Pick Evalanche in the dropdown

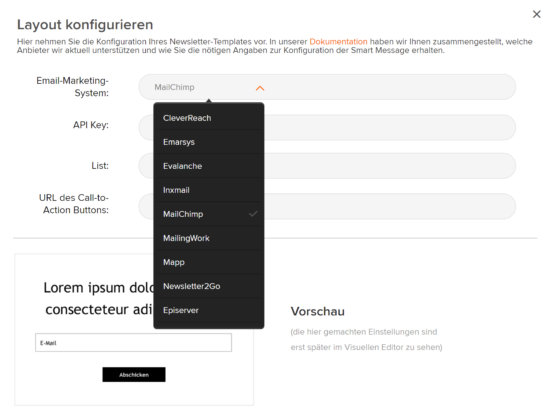point(209,166)
